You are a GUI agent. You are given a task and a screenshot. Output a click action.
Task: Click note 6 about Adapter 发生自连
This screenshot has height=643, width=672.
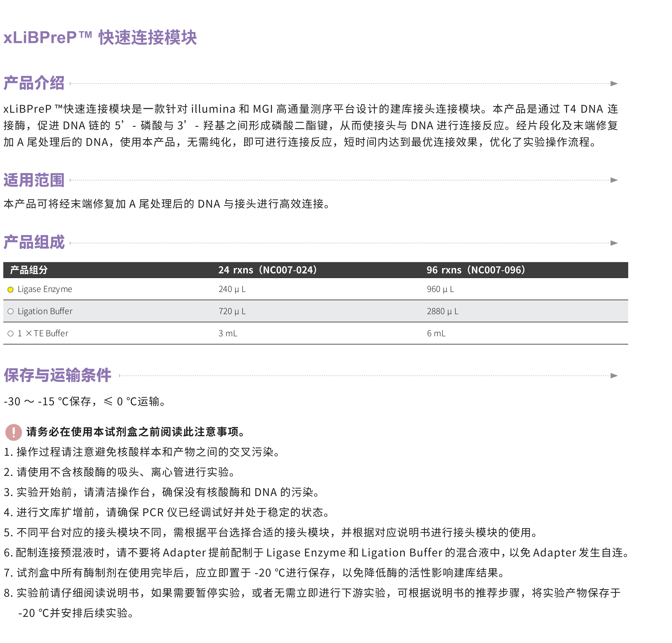coord(316,553)
